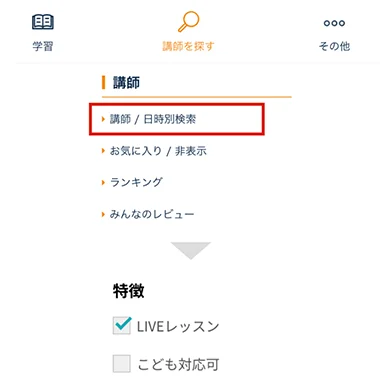Click the こども対応可 label text

click(x=178, y=364)
